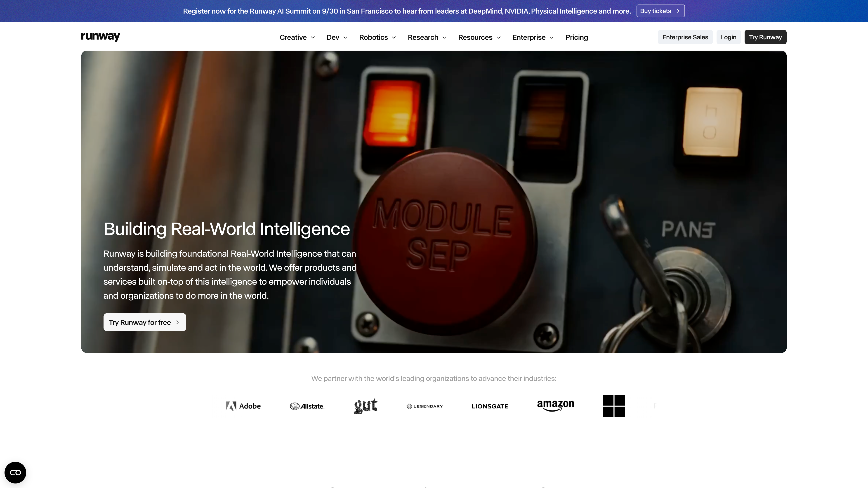Image resolution: width=868 pixels, height=488 pixels.
Task: Click the Enterprise Sales button
Action: [685, 37]
